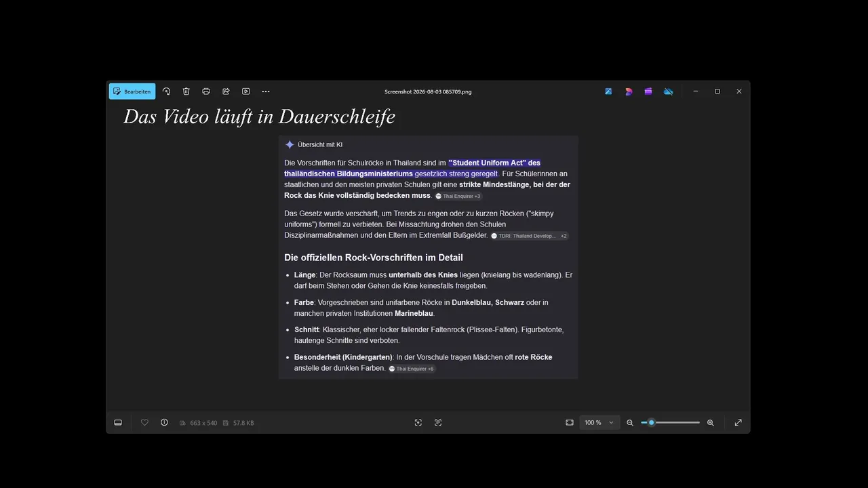Click the fit to window icon
The width and height of the screenshot is (868, 488).
tap(570, 422)
